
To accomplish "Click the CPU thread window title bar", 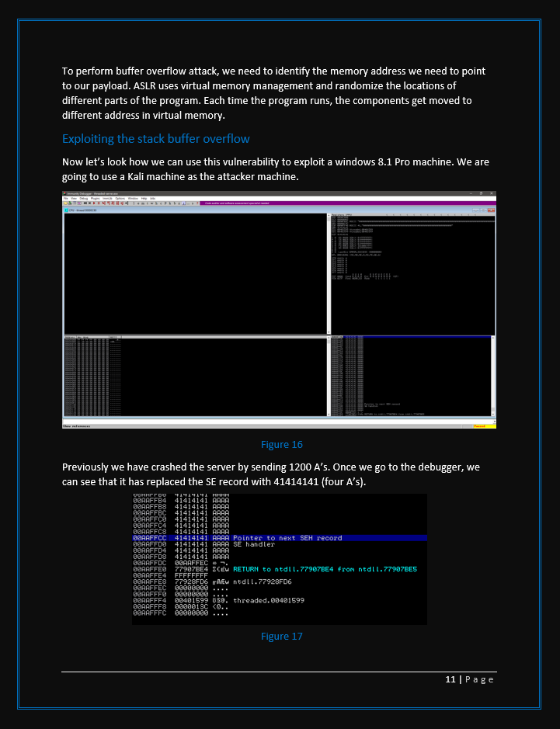I will click(279, 210).
